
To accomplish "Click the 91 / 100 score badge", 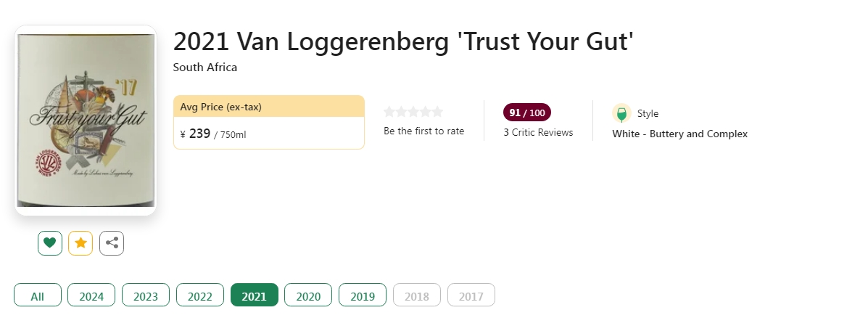I will tap(527, 113).
